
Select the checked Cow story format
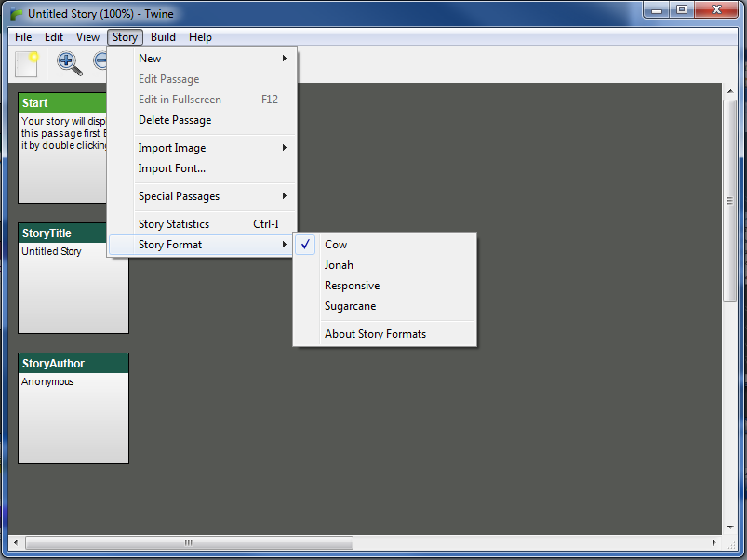336,245
